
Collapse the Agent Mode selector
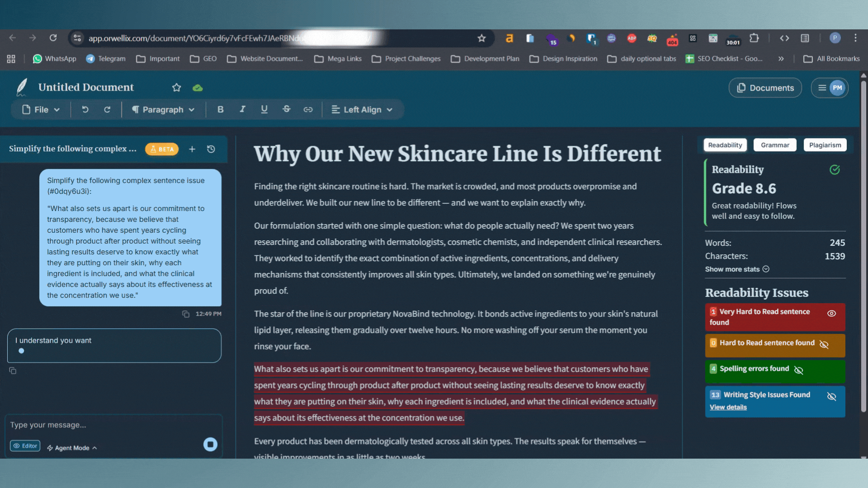coord(71,448)
